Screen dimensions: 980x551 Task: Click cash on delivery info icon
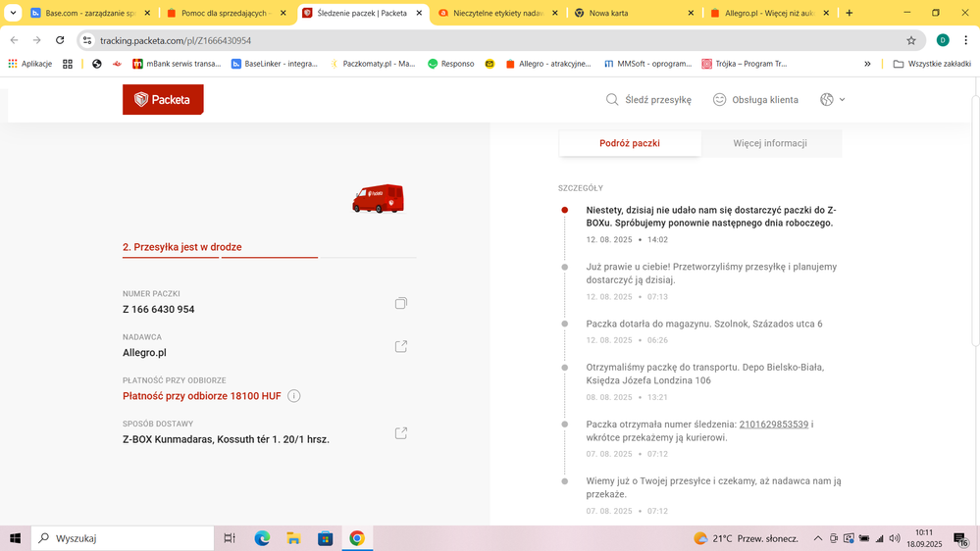click(294, 396)
